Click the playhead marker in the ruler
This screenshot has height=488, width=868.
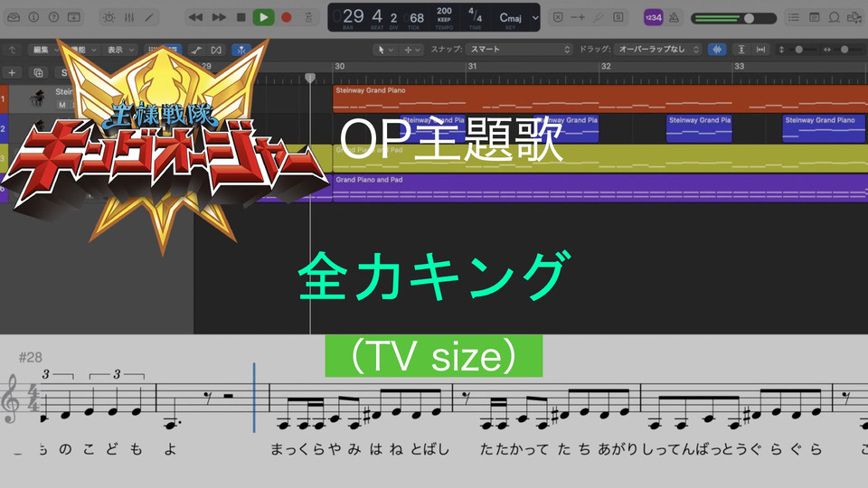(310, 78)
